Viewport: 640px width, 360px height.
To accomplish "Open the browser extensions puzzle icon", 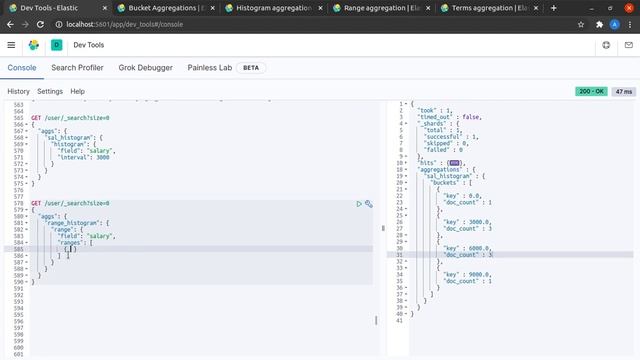I will [599, 24].
